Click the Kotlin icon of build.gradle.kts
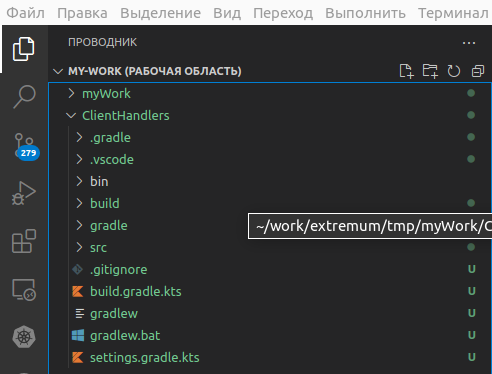Image resolution: width=492 pixels, height=374 pixels. [78, 292]
